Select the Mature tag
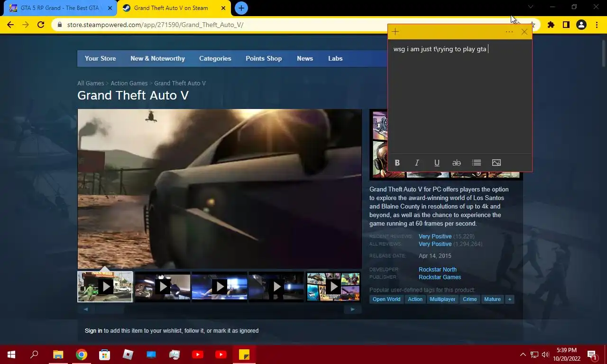The image size is (607, 364). [x=492, y=299]
